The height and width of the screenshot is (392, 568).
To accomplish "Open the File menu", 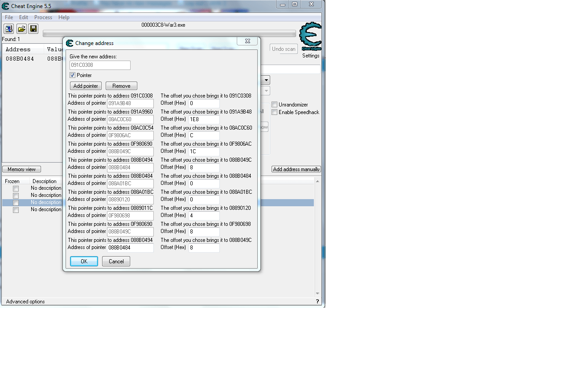I will [9, 17].
